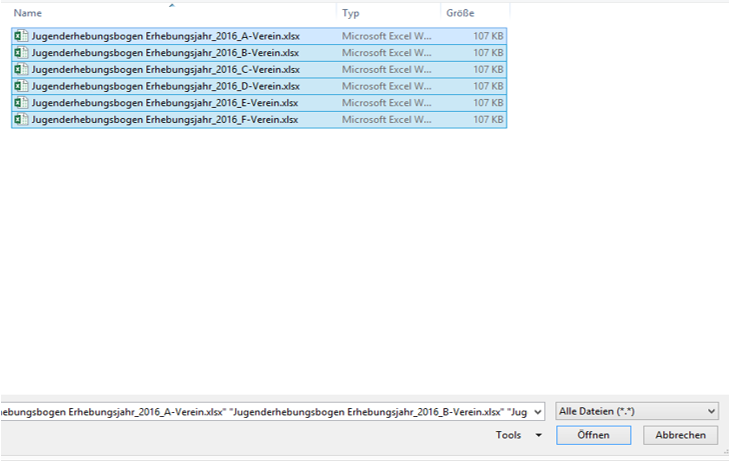730x461 pixels.
Task: Open the Tools dropdown menu
Action: point(519,435)
